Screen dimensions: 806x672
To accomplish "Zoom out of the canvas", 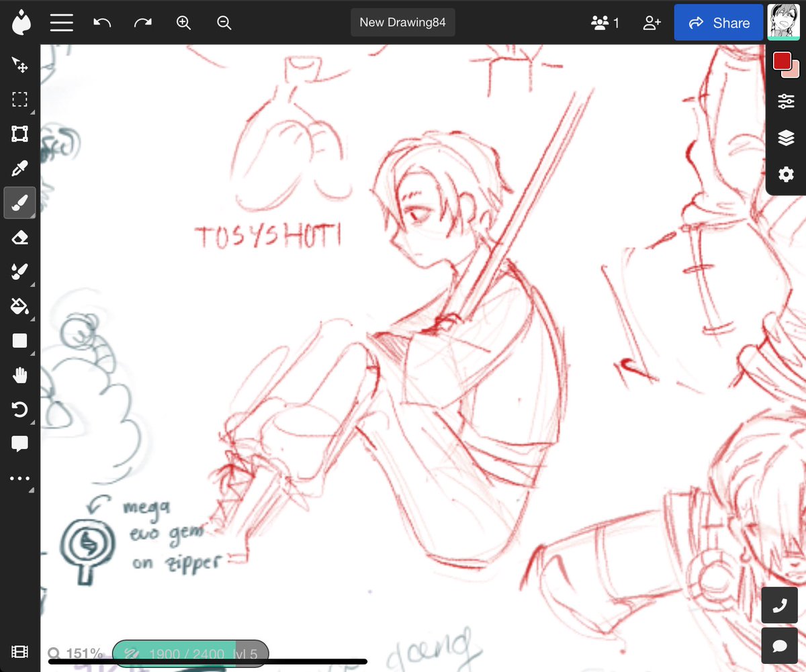I will [224, 22].
